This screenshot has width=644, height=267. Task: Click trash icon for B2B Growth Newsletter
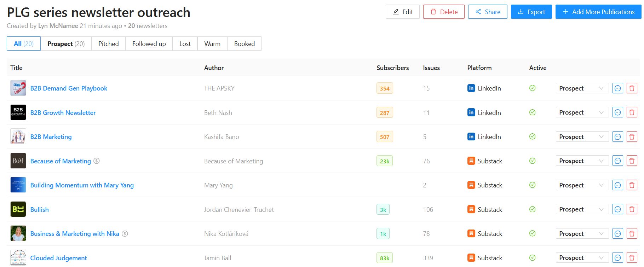(632, 112)
